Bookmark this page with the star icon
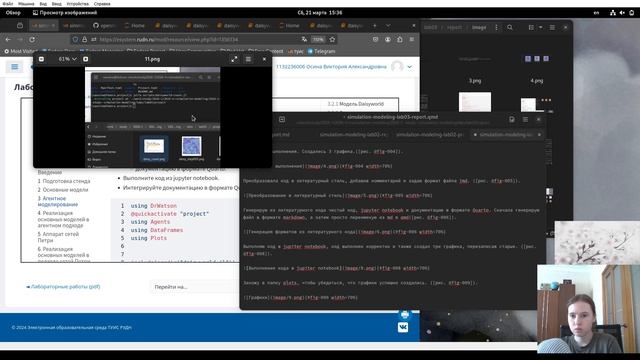 [x=332, y=40]
